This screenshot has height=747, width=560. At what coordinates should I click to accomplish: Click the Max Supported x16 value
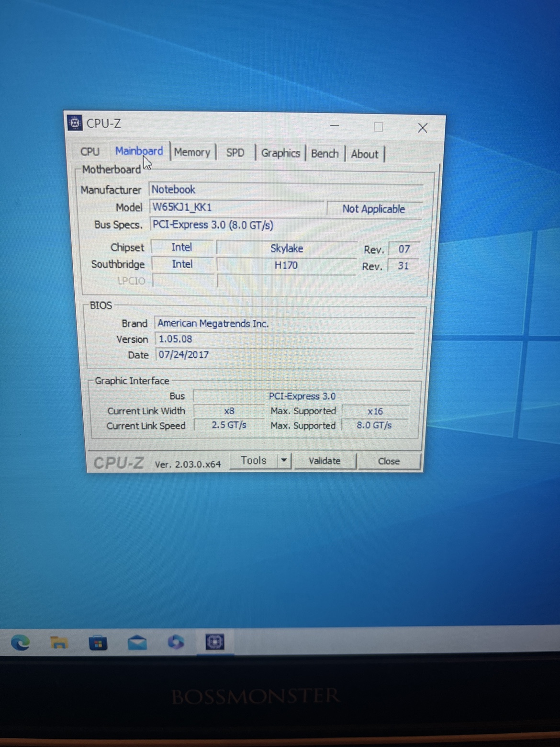click(375, 411)
